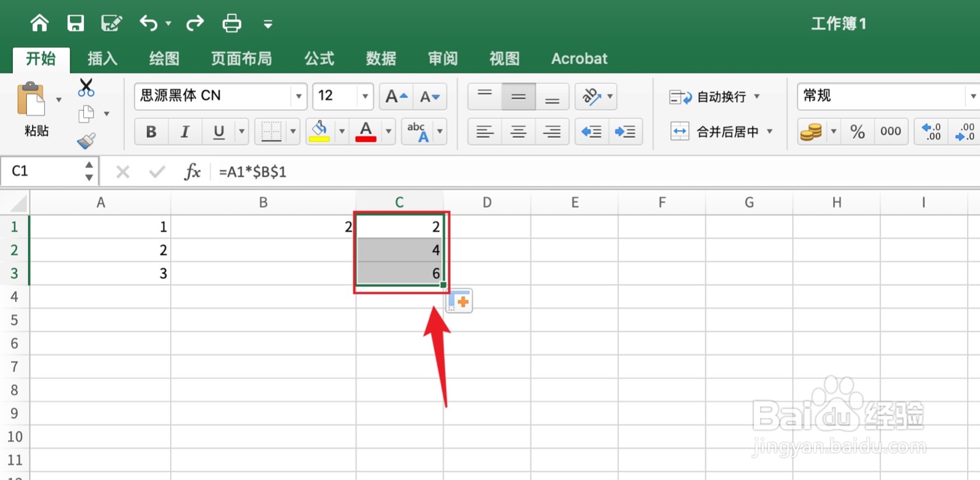
Task: Increase font size with A up button
Action: tap(396, 96)
